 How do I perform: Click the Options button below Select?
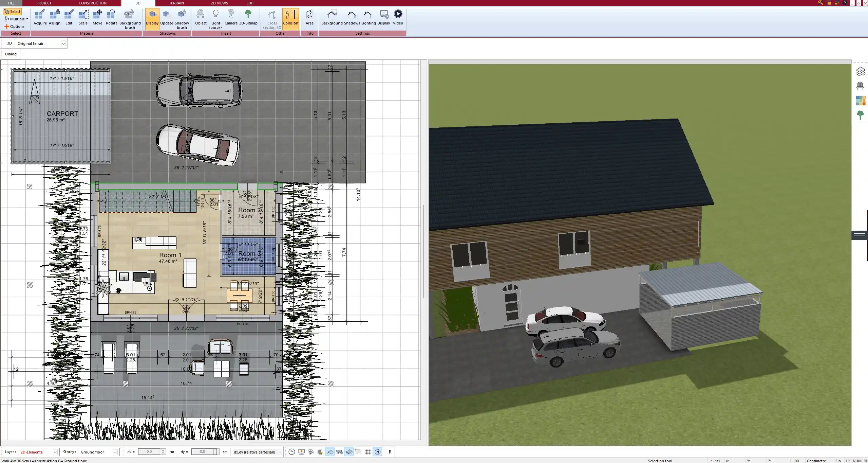coord(15,26)
